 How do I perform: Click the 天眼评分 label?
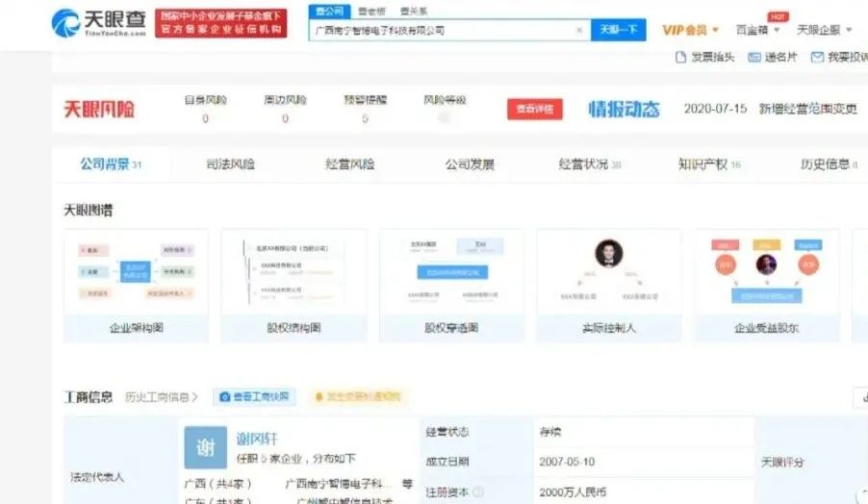pos(782,462)
